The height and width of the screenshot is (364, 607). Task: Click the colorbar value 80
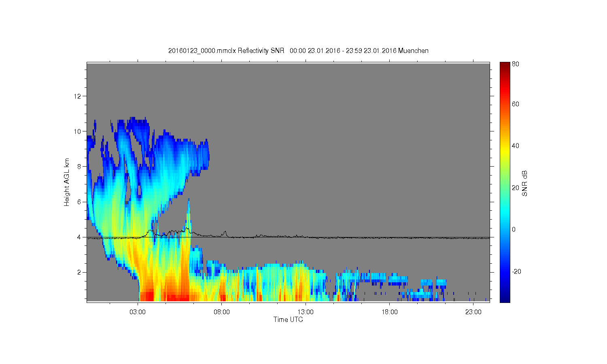point(516,64)
